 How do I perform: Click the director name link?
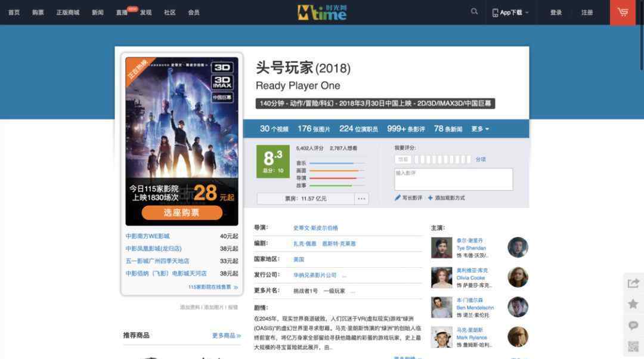(315, 228)
